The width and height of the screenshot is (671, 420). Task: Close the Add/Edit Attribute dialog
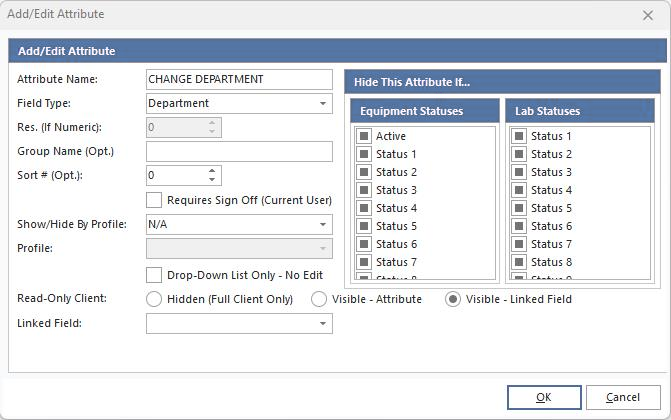click(x=648, y=16)
